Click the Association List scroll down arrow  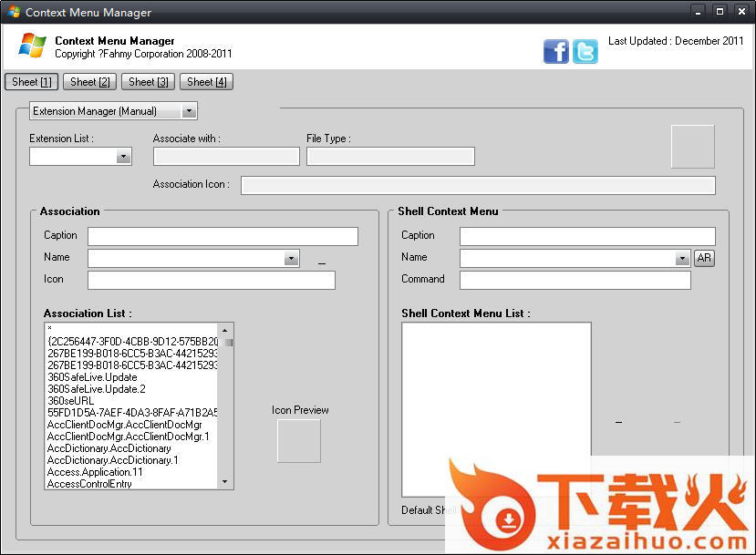pyautogui.click(x=225, y=482)
